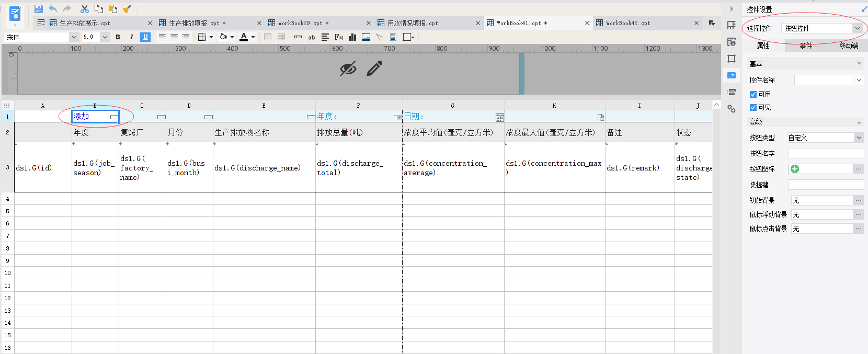Select the format painter brush icon

(x=127, y=9)
